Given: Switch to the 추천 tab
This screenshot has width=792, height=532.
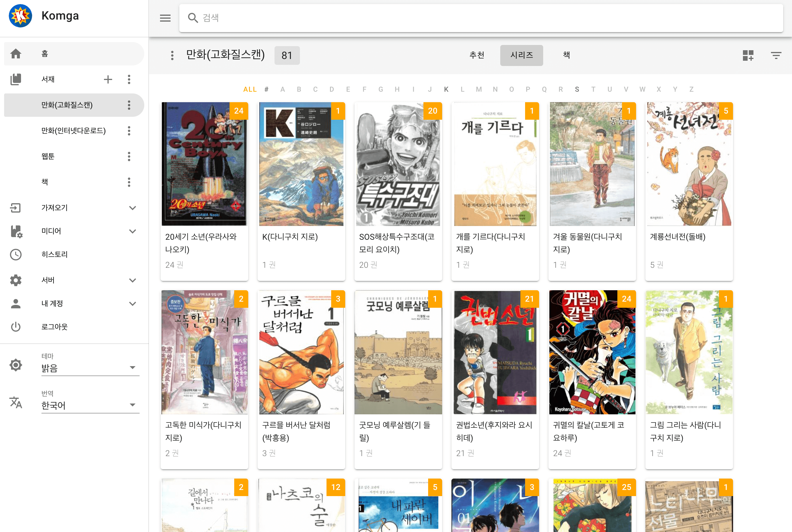Looking at the screenshot, I should click(x=476, y=55).
